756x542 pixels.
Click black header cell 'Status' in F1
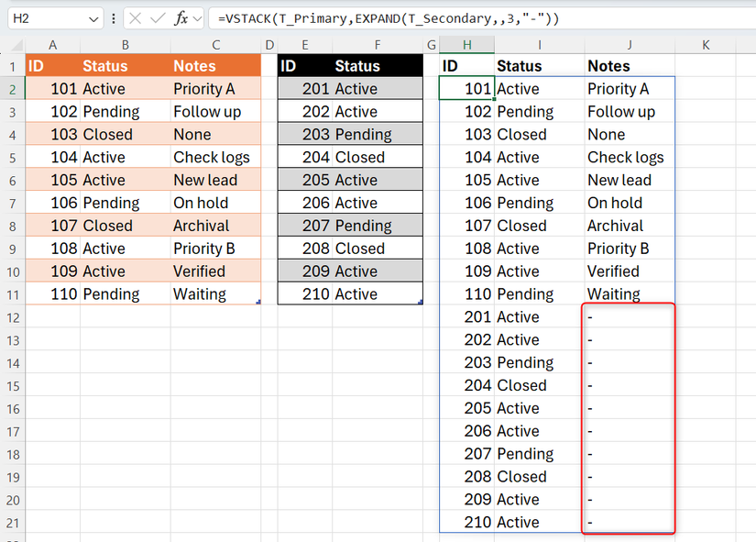click(x=378, y=66)
